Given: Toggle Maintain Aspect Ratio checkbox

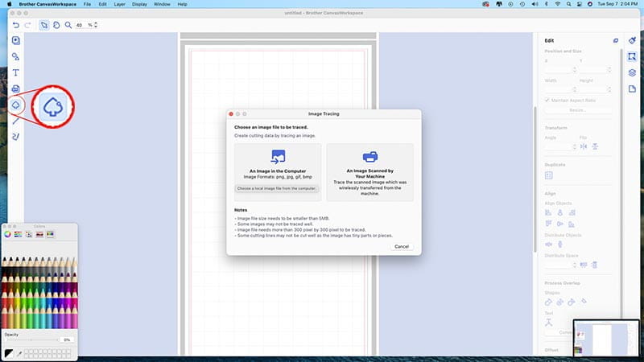Looking at the screenshot, I should pos(547,100).
